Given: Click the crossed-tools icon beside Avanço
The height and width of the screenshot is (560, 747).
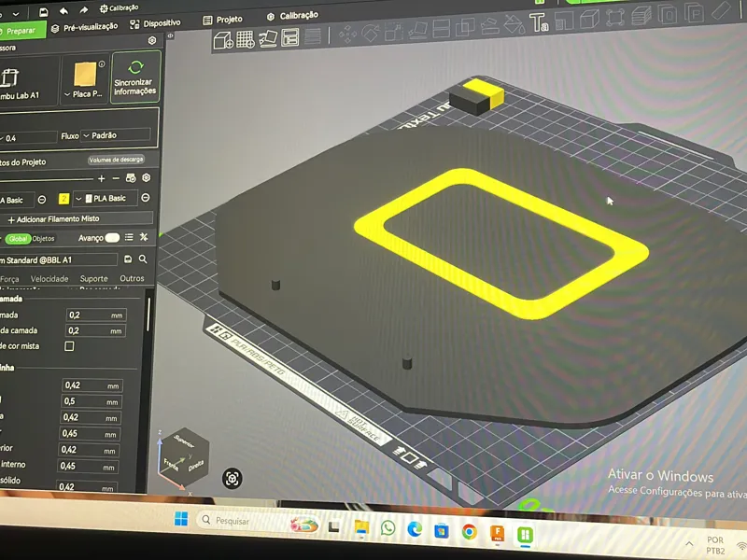Looking at the screenshot, I should 144,237.
